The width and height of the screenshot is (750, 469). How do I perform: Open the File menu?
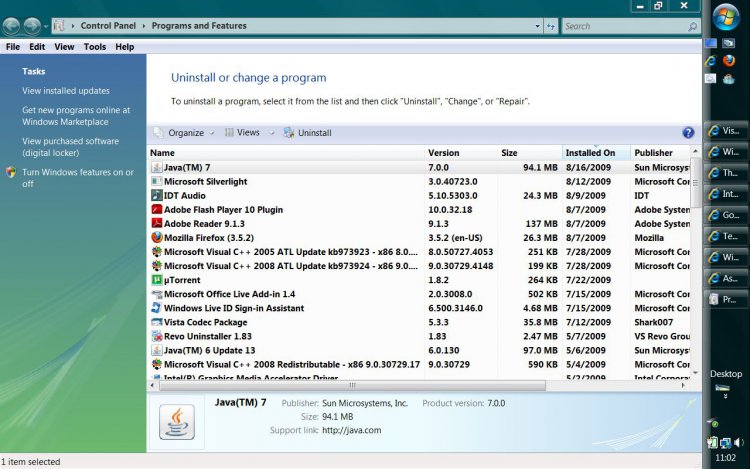point(12,47)
